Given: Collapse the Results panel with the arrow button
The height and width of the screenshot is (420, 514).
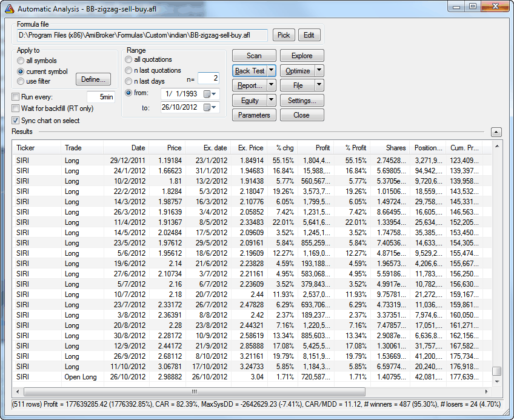Looking at the screenshot, I should pos(496,132).
